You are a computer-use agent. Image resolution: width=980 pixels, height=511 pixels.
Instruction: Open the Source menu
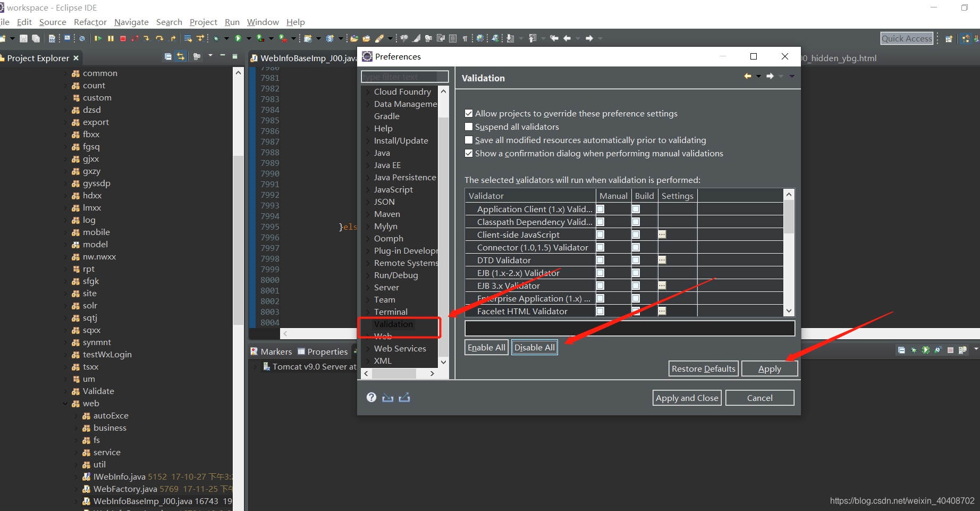click(53, 22)
